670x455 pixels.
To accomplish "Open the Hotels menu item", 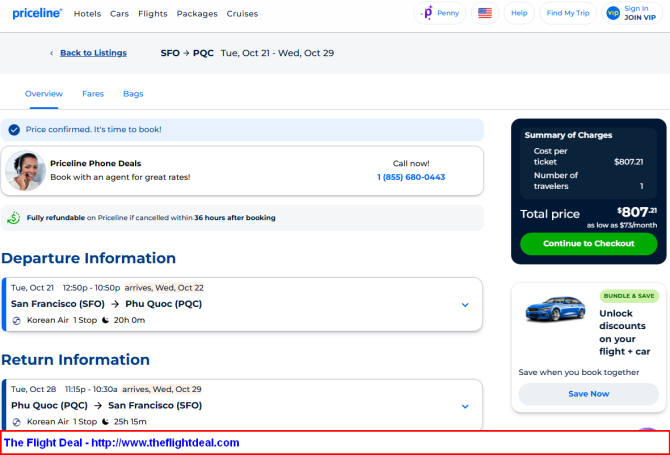I will [87, 14].
